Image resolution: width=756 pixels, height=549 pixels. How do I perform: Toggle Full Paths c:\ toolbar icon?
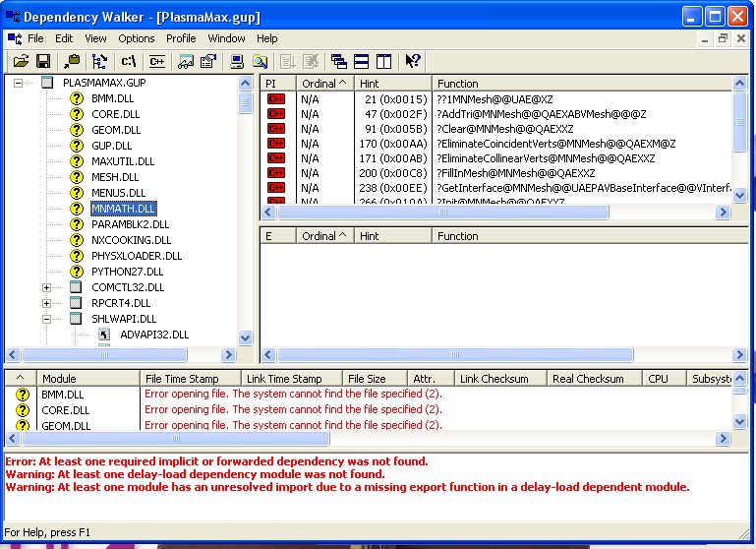(x=128, y=61)
